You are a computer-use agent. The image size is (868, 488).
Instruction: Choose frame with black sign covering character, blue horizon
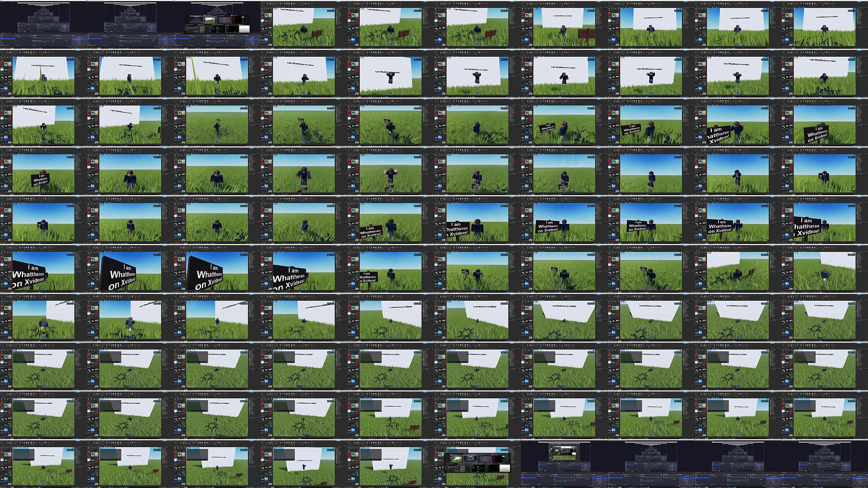click(x=43, y=219)
